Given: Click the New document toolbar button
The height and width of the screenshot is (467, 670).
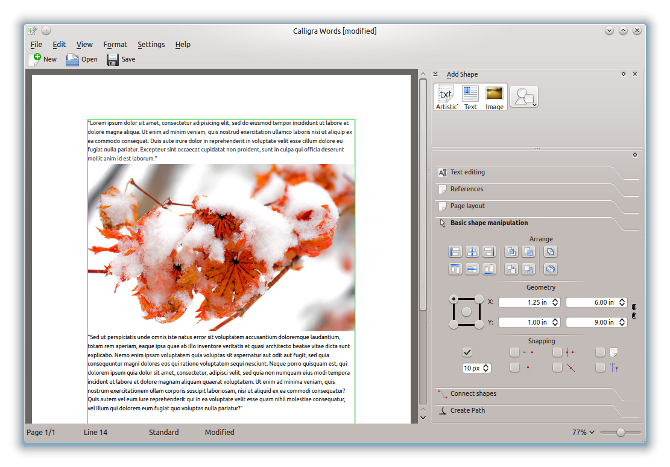Looking at the screenshot, I should 43,59.
